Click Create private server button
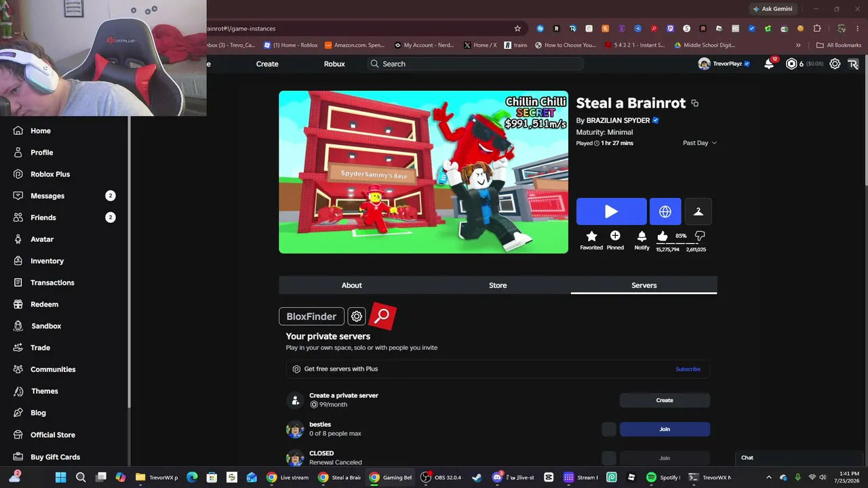The width and height of the screenshot is (868, 488). [x=665, y=401]
